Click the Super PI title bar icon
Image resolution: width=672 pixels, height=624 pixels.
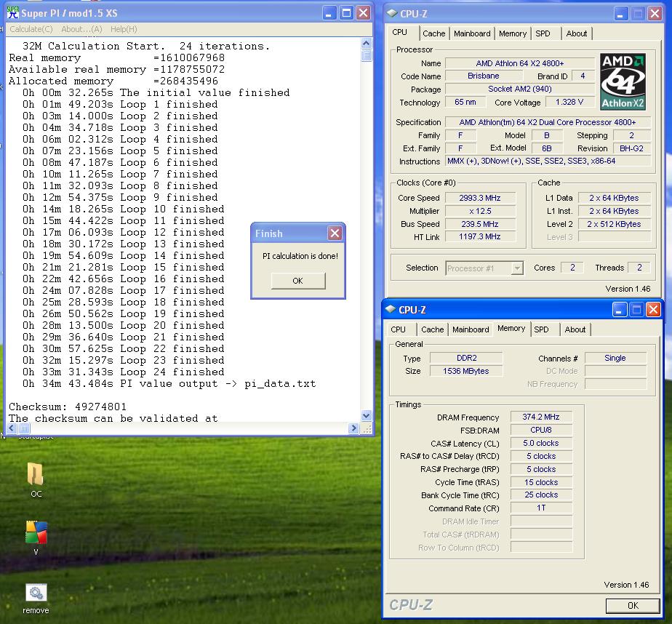[x=13, y=12]
